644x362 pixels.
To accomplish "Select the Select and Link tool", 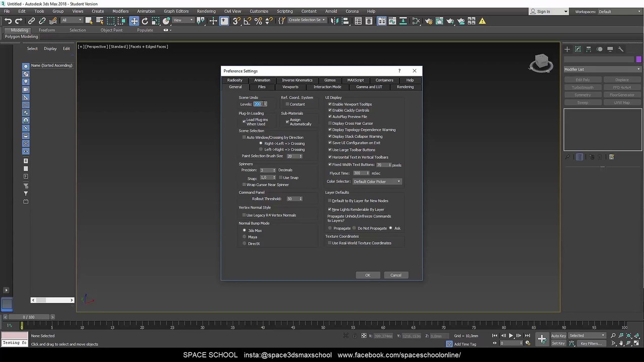I will (31, 21).
